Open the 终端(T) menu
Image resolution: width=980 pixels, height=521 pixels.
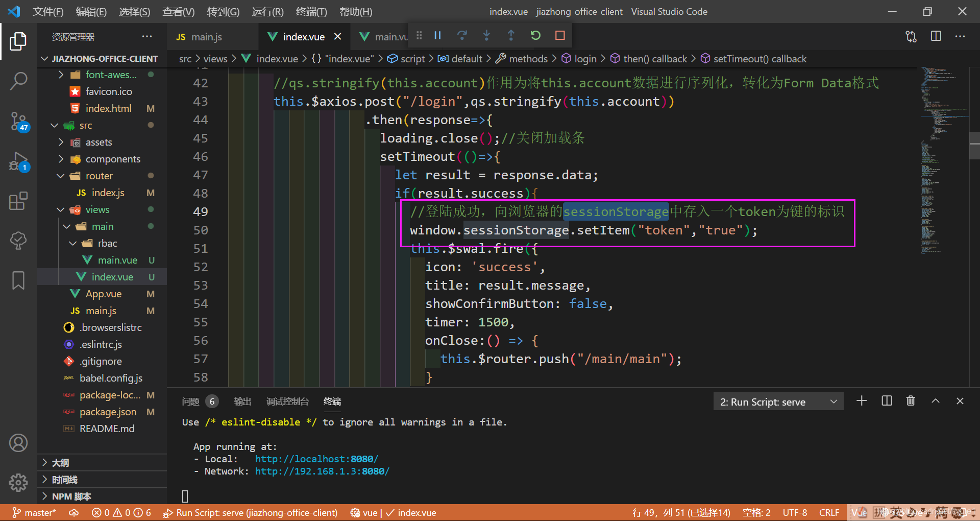click(x=311, y=12)
